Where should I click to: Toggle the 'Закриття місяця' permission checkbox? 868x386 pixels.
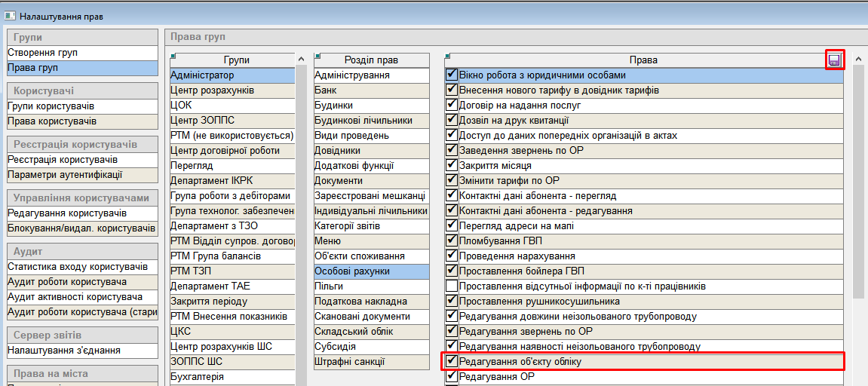(452, 166)
